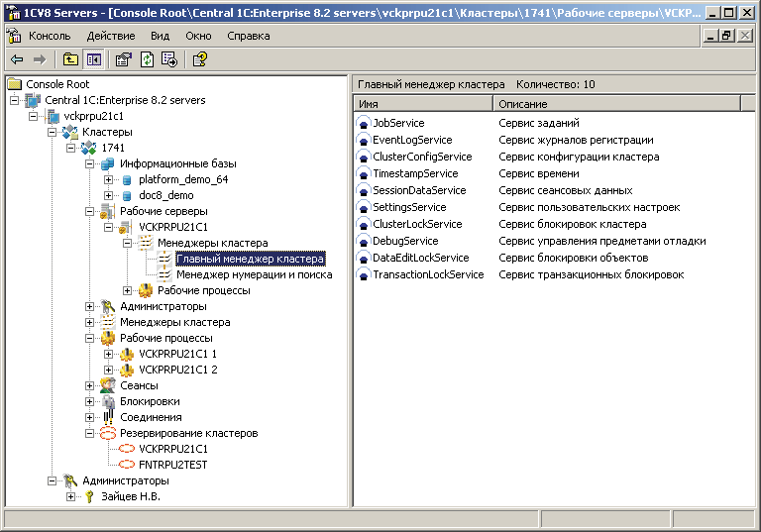This screenshot has width=761, height=532.
Task: Open the Консоль menu
Action: tap(50, 36)
